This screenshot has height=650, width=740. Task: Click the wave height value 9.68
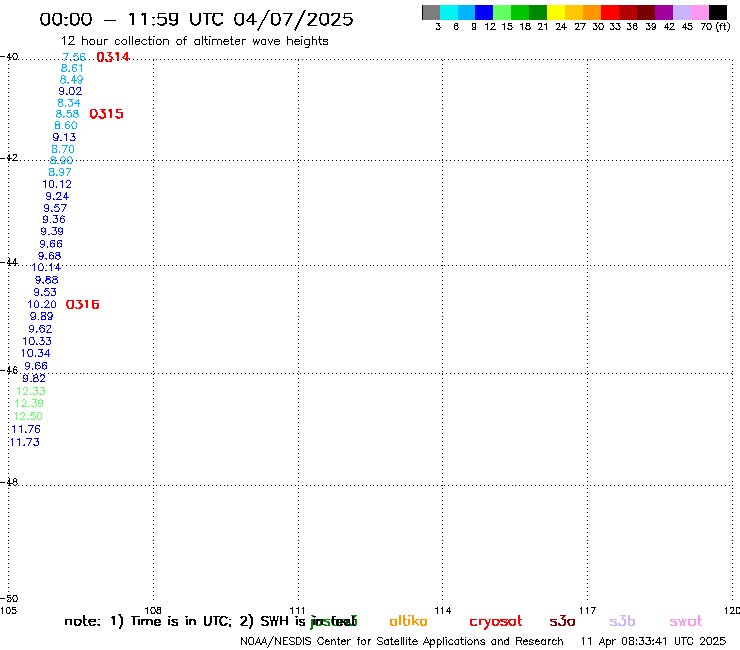[x=50, y=256]
